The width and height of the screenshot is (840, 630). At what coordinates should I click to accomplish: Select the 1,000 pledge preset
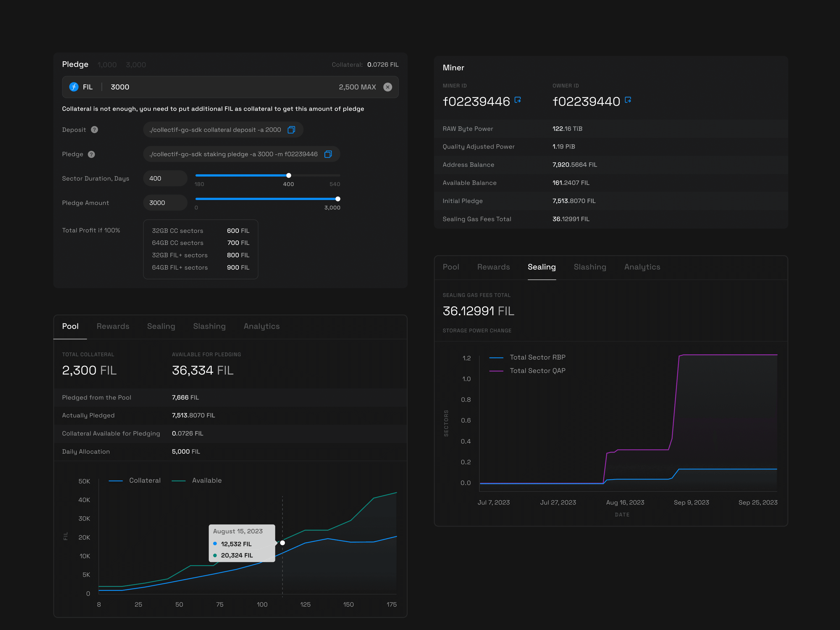(107, 65)
